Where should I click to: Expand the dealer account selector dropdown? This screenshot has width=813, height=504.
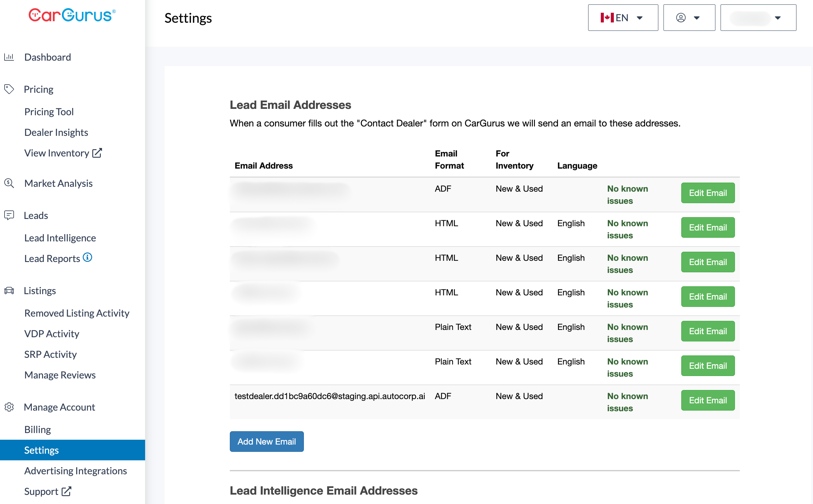(x=758, y=18)
